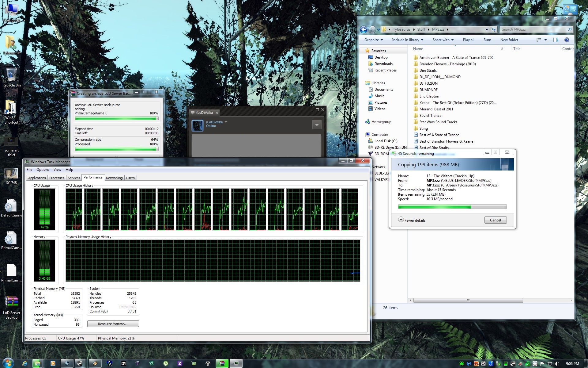Image resolution: width=588 pixels, height=368 pixels.
Task: Click the WinRAR taskbar icon
Action: [222, 363]
